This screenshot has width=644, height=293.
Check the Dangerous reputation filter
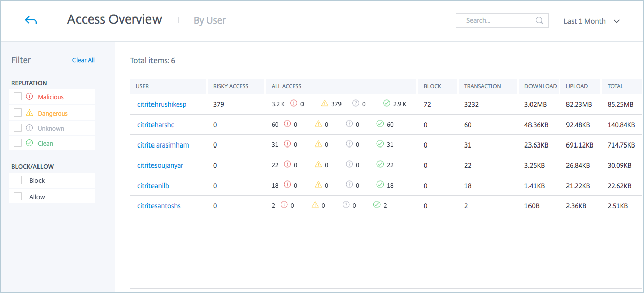[18, 113]
